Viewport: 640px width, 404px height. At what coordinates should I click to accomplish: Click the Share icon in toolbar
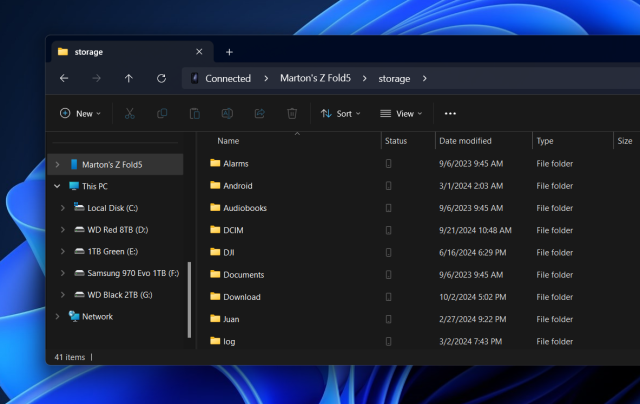(x=260, y=114)
